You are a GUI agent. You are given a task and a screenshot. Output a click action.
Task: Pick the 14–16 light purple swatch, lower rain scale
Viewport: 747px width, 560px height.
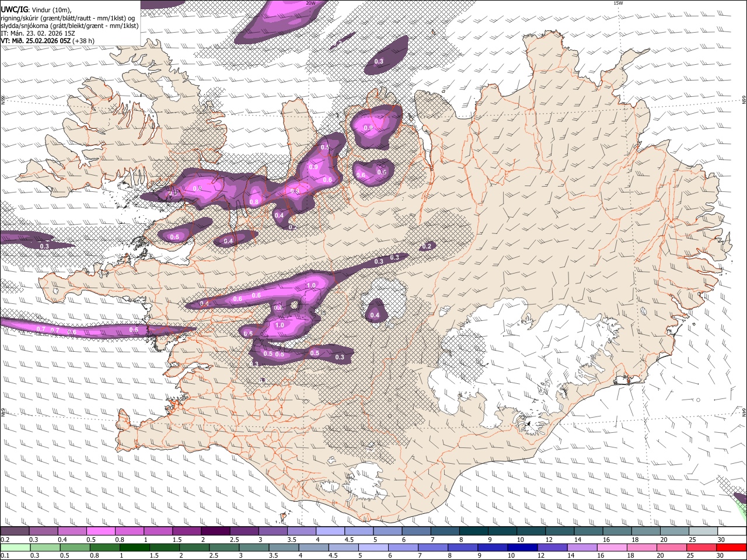coord(581,548)
